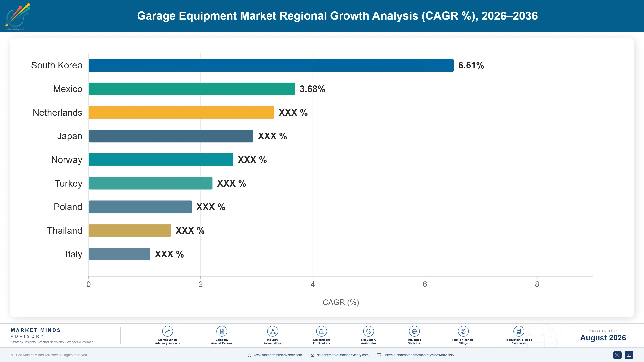Click the Netherlands bar
The width and height of the screenshot is (644, 362).
coord(181,112)
